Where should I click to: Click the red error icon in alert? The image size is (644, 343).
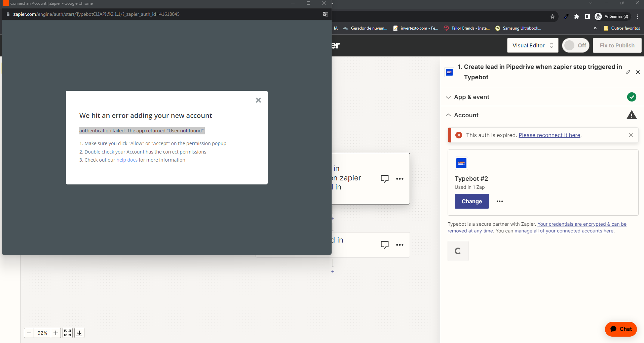coord(459,135)
